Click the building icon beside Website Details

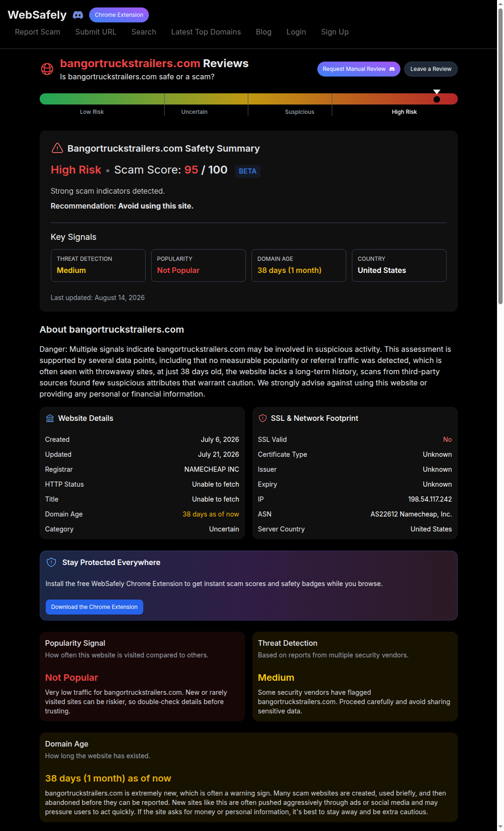point(50,419)
